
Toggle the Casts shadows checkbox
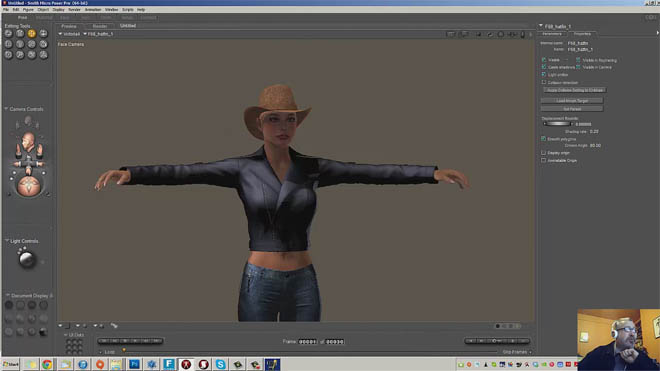tap(544, 67)
